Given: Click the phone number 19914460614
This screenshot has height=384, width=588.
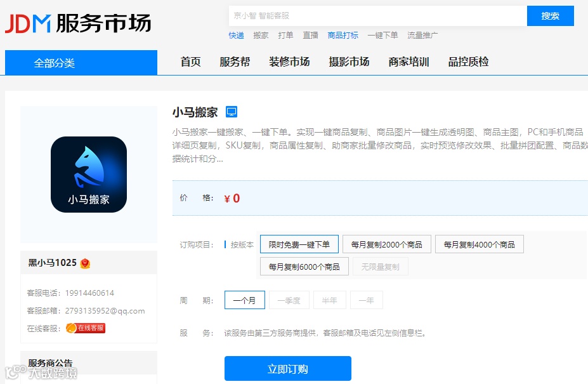Looking at the screenshot, I should click(89, 293).
